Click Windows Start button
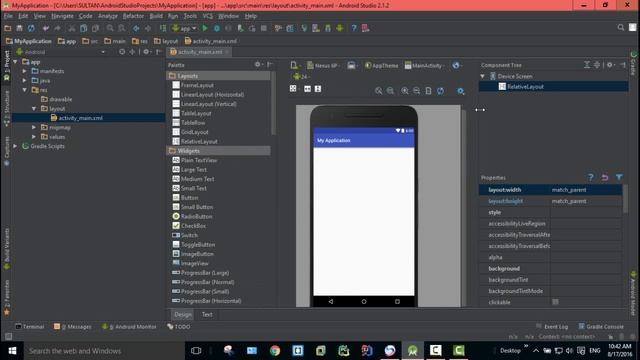Image resolution: width=640 pixels, height=360 pixels. pos(12,351)
